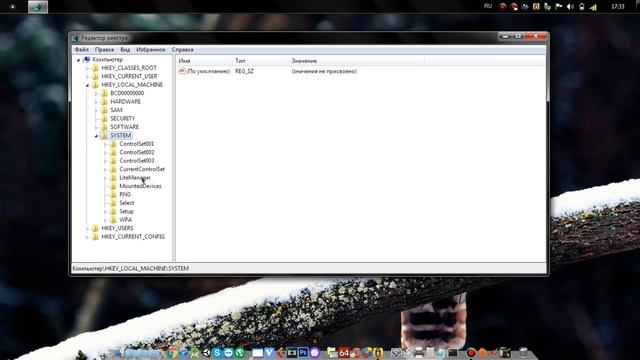Viewport: 640px width, 360px height.
Task: Select the ControlSet003 key
Action: (x=137, y=161)
